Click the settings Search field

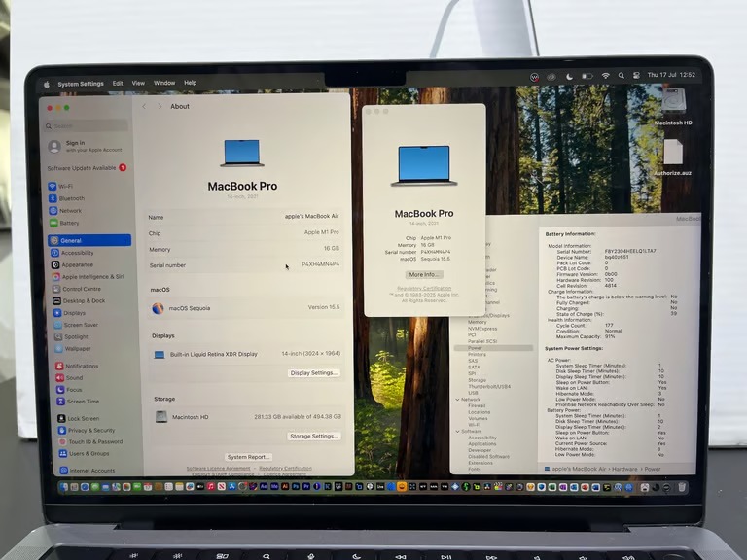(x=87, y=125)
